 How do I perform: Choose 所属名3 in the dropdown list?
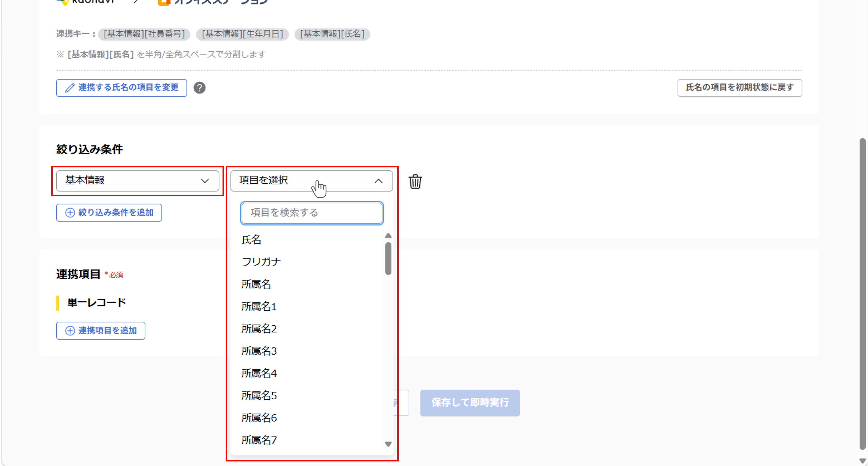[x=259, y=351]
